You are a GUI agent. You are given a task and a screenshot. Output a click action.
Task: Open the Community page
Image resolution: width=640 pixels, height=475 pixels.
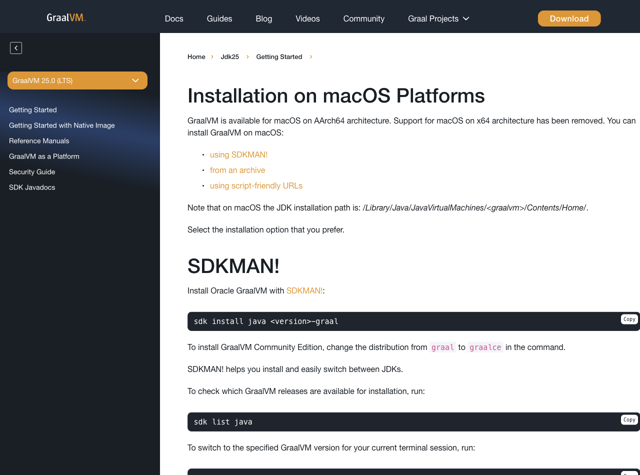click(x=364, y=19)
